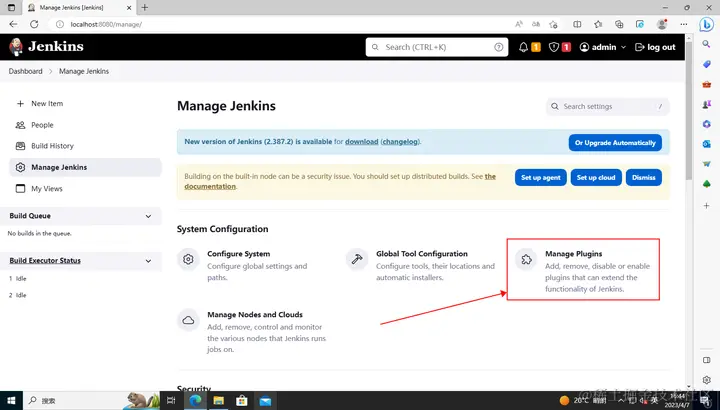Image resolution: width=720 pixels, height=410 pixels.
Task: Refresh the page with reload icon
Action: point(34,24)
